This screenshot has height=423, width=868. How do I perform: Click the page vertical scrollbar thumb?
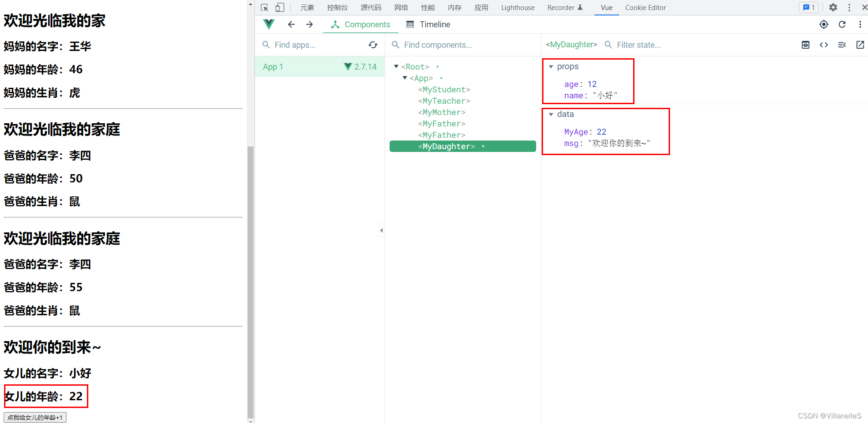click(250, 282)
